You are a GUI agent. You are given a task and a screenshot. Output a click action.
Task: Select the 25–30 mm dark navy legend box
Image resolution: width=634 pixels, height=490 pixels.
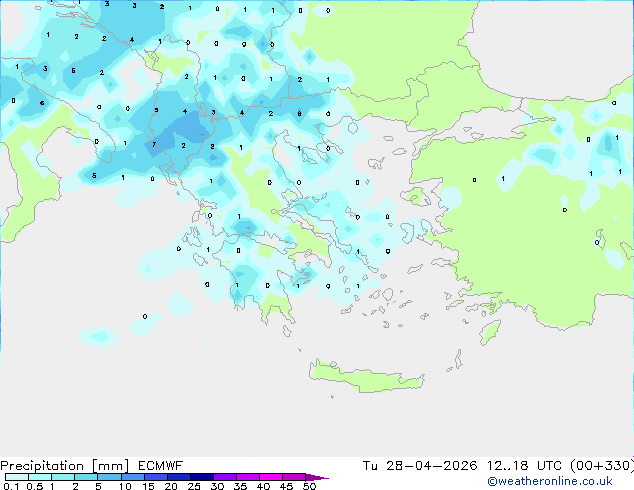tap(202, 477)
